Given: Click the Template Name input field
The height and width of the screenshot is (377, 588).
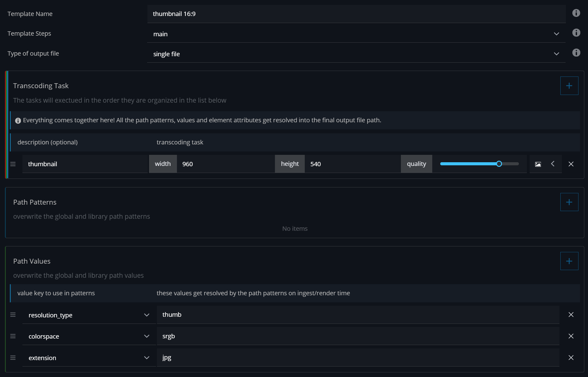Looking at the screenshot, I should pos(356,14).
